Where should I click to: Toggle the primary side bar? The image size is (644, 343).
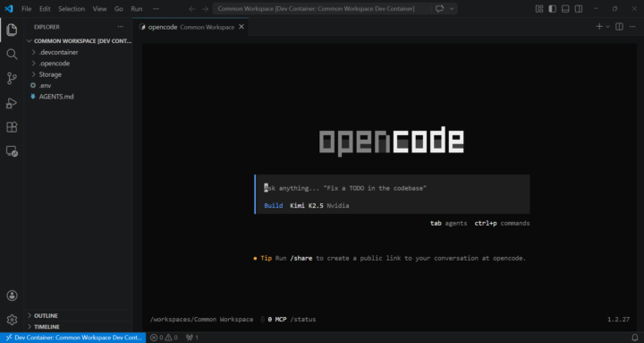[553, 9]
